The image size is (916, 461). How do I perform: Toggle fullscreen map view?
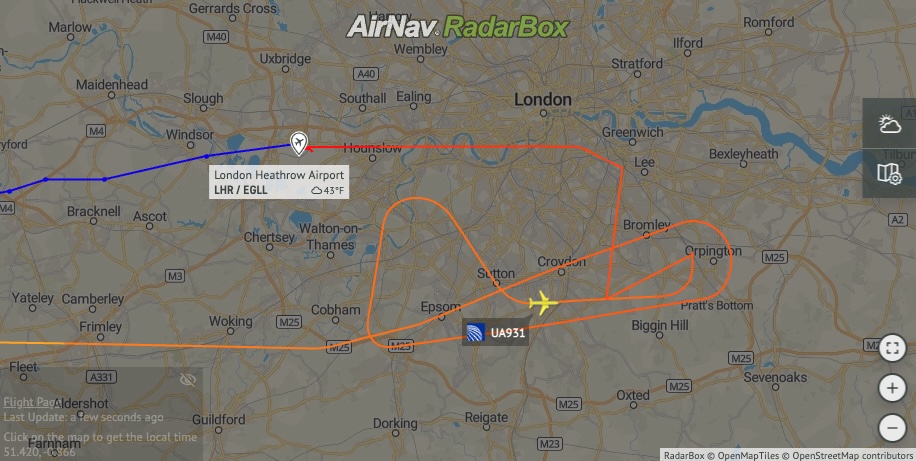[x=892, y=348]
